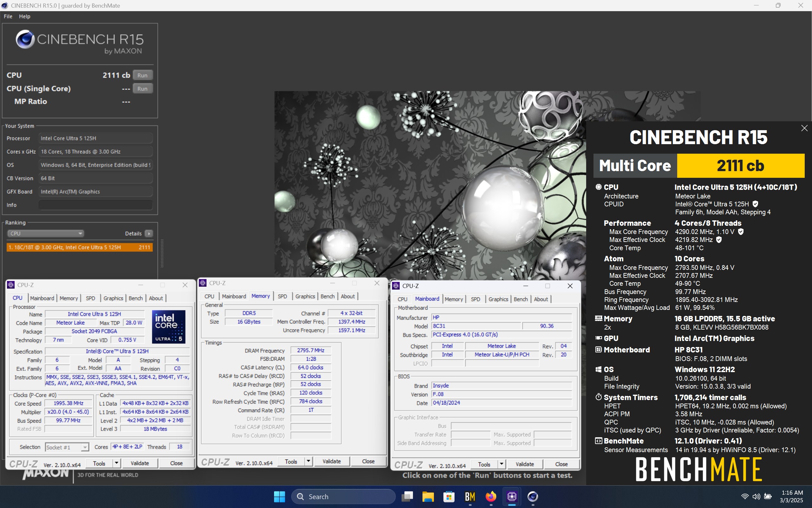Open Microsoft Store taskbar icon
The image size is (812, 508).
click(x=449, y=496)
